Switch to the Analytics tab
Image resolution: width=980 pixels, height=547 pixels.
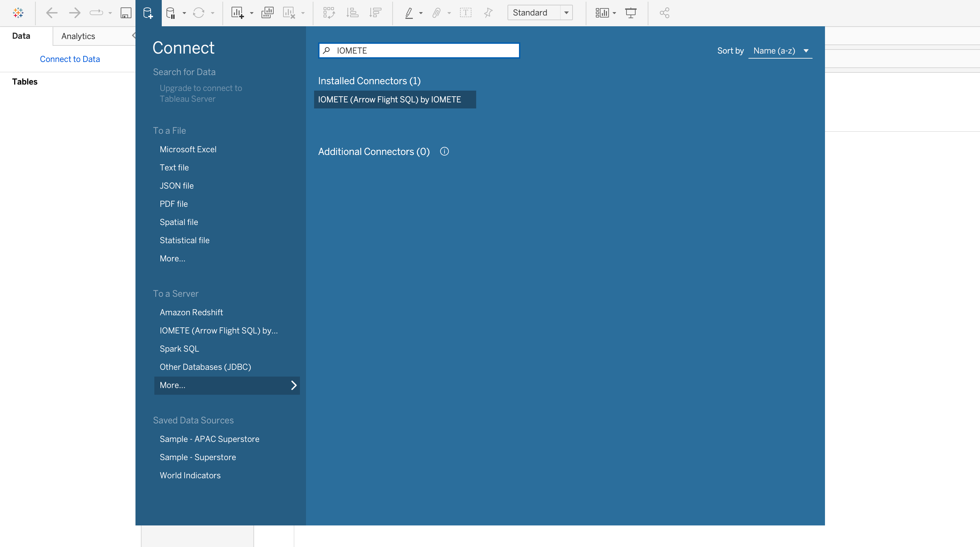click(78, 36)
